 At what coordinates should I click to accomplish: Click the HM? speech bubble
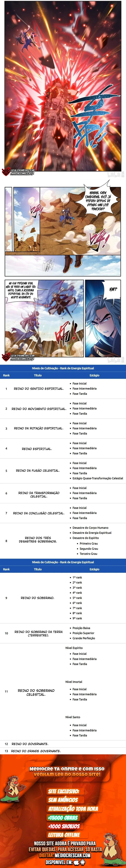pos(114,289)
